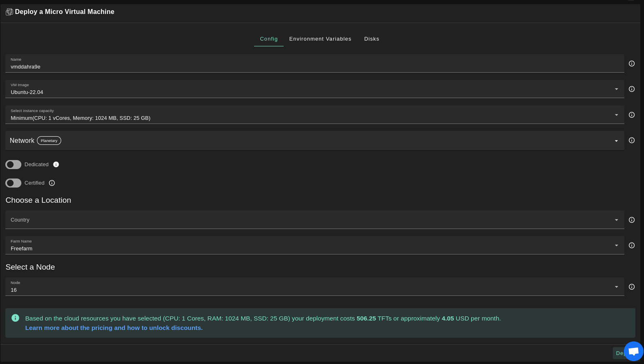Viewport: 644px width, 364px height.
Task: Click info icon beside VM Image field
Action: tap(632, 89)
